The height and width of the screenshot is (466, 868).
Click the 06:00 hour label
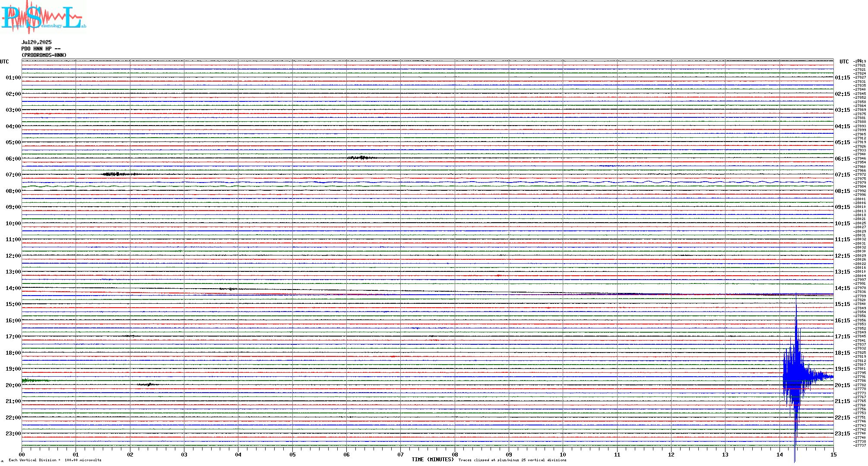point(13,159)
